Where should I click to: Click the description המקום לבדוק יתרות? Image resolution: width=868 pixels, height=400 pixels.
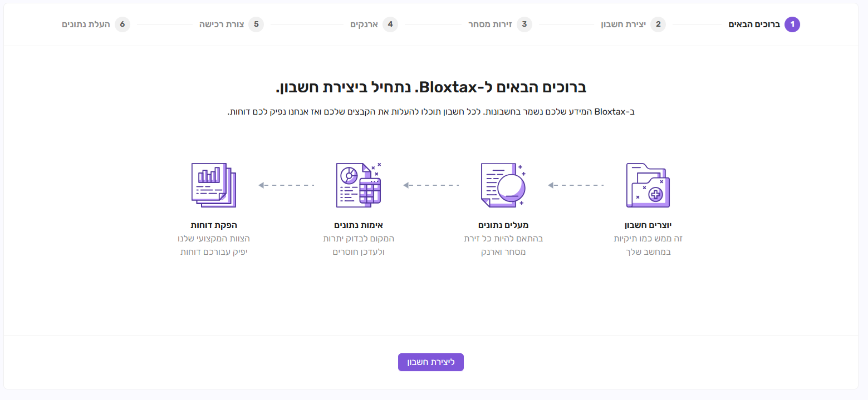pyautogui.click(x=359, y=245)
